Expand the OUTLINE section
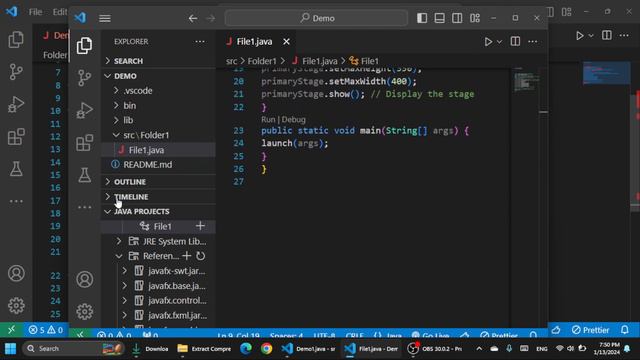Image resolution: width=640 pixels, height=360 pixels. click(x=158, y=182)
